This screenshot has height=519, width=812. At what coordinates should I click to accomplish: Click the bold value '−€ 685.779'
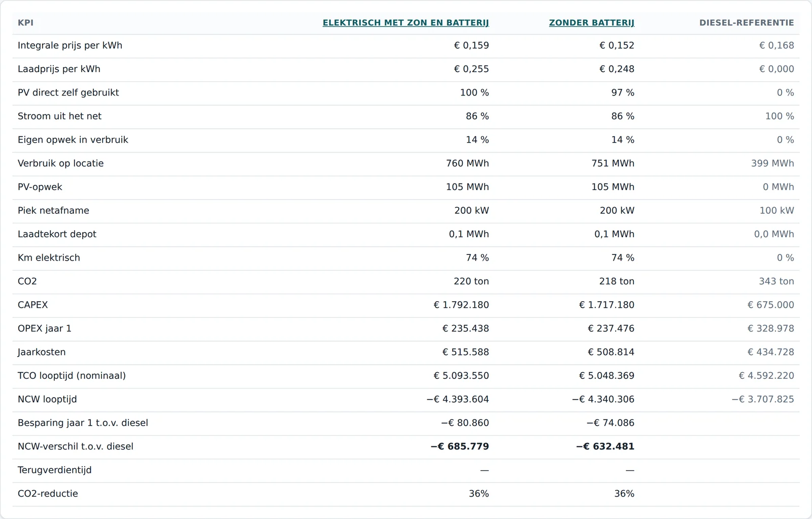tap(460, 447)
